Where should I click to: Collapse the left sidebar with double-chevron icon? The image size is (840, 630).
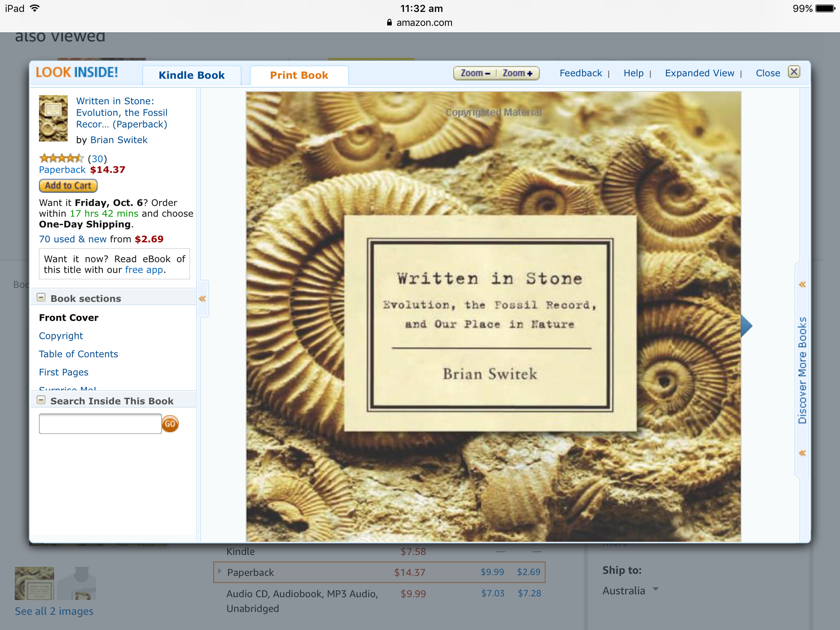click(x=202, y=299)
